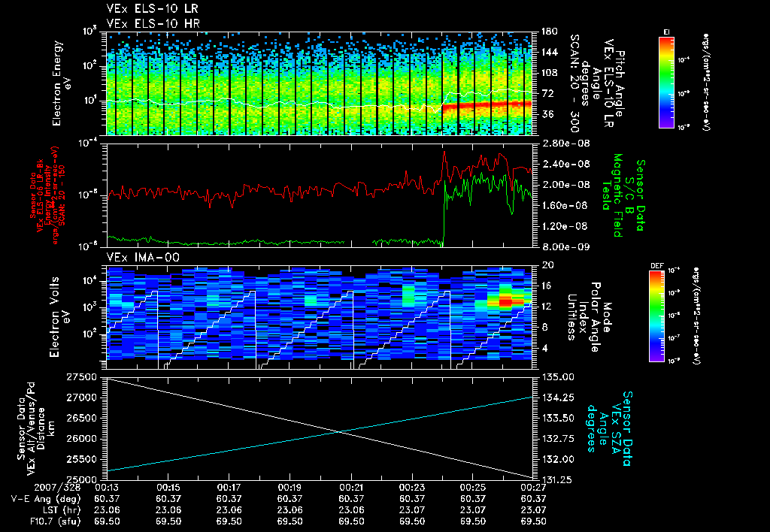
Task: Click the '2.00e-08' magnetic field tick label
Action: (566, 185)
